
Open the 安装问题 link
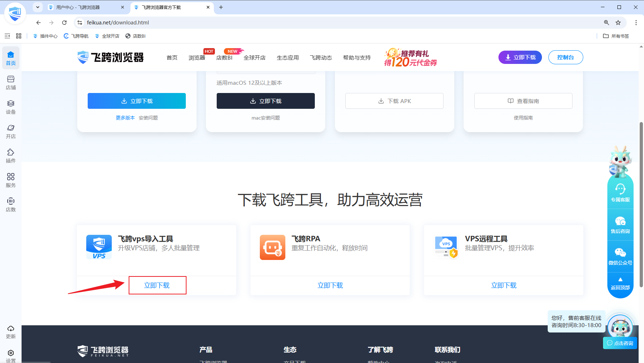click(x=148, y=118)
